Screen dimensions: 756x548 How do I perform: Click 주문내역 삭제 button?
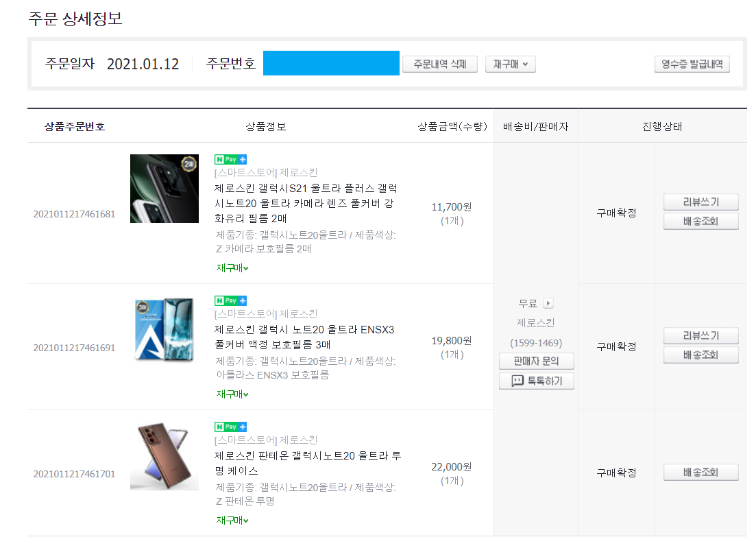coord(440,64)
